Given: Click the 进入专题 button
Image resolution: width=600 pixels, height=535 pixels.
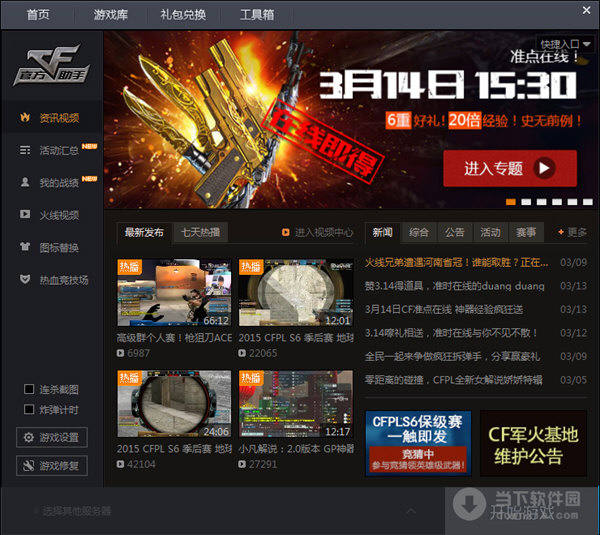Looking at the screenshot, I should point(510,168).
